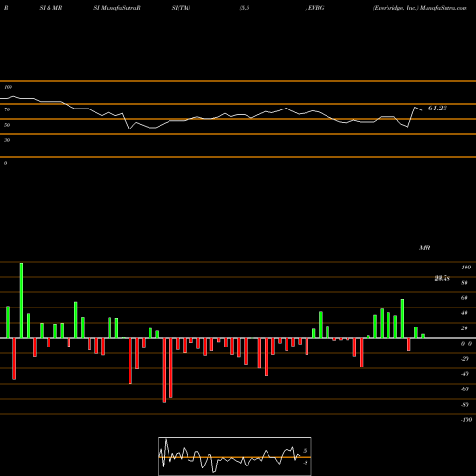Click the MR axis label 40

pos(465,313)
